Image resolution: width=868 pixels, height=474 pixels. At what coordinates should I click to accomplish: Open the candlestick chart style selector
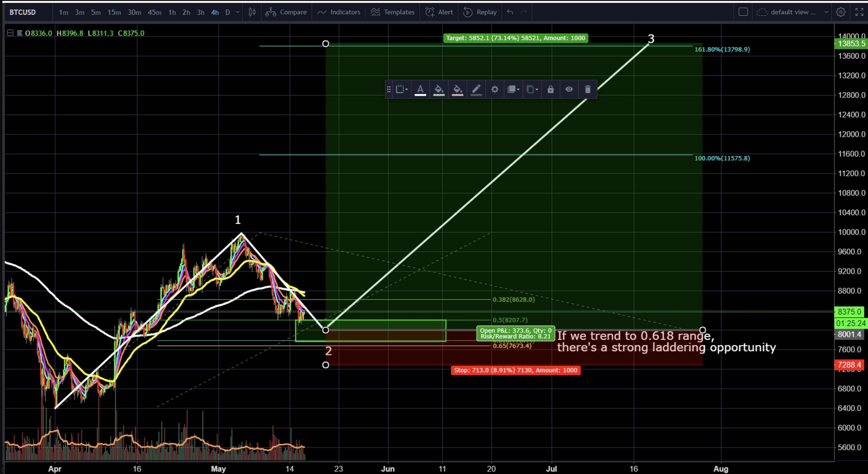252,12
